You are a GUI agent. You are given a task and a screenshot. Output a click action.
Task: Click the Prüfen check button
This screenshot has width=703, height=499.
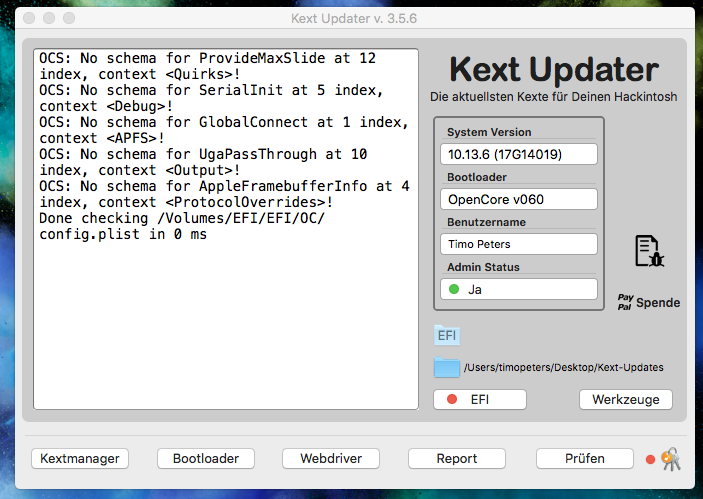[585, 459]
